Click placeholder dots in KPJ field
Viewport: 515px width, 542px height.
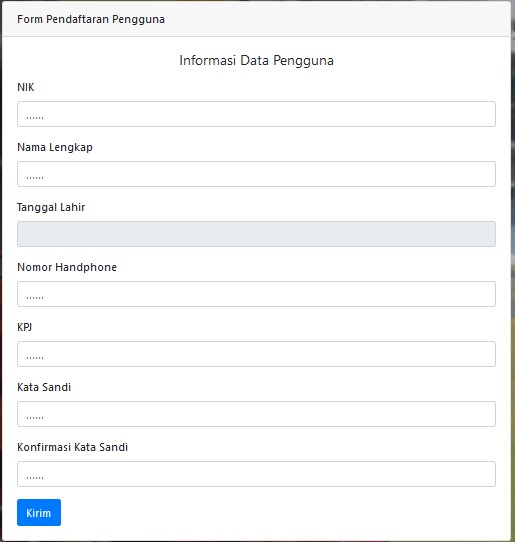click(x=35, y=358)
